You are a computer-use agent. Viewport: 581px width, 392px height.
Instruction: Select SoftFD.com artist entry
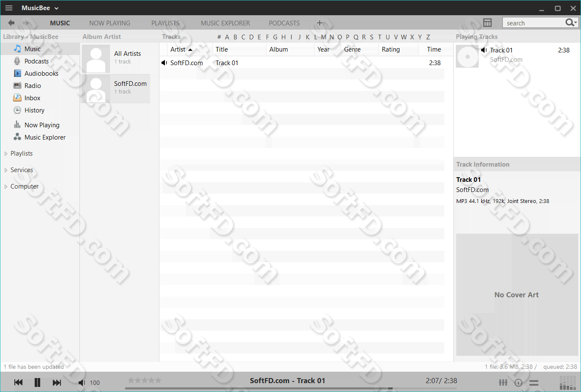coord(116,88)
